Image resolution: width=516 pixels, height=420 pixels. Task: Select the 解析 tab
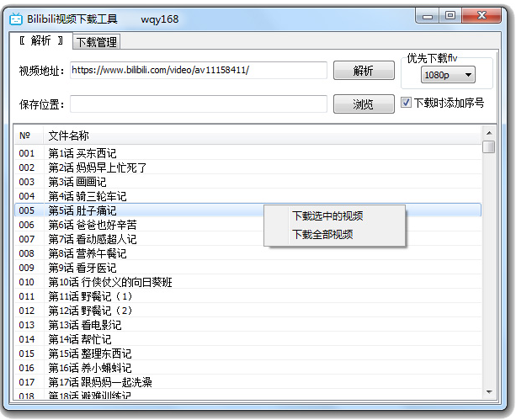pyautogui.click(x=40, y=40)
